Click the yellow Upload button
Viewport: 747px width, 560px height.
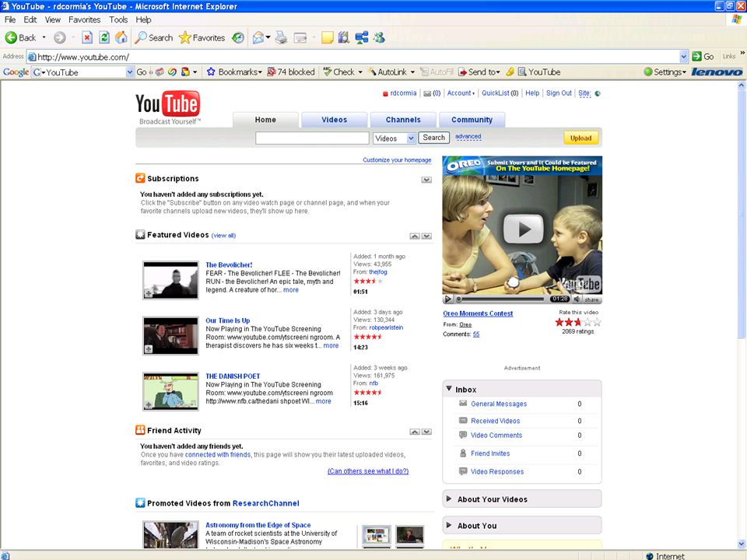tap(580, 138)
